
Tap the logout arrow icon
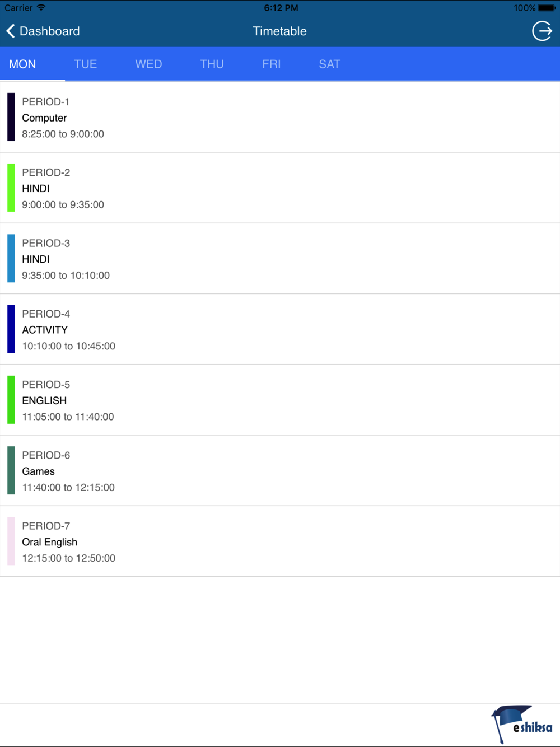click(x=542, y=31)
